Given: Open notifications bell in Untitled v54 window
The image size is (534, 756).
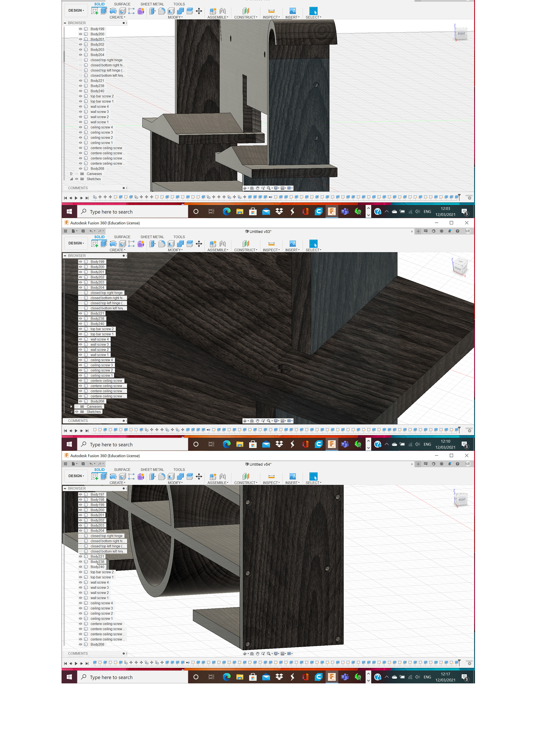Looking at the screenshot, I should pos(449,464).
